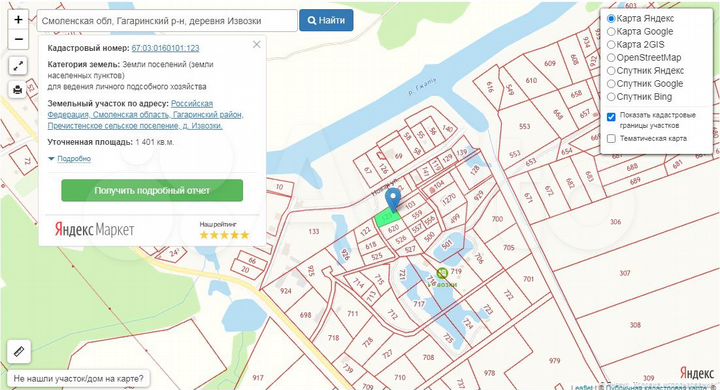Zoom in the map with plus button

coord(18,20)
